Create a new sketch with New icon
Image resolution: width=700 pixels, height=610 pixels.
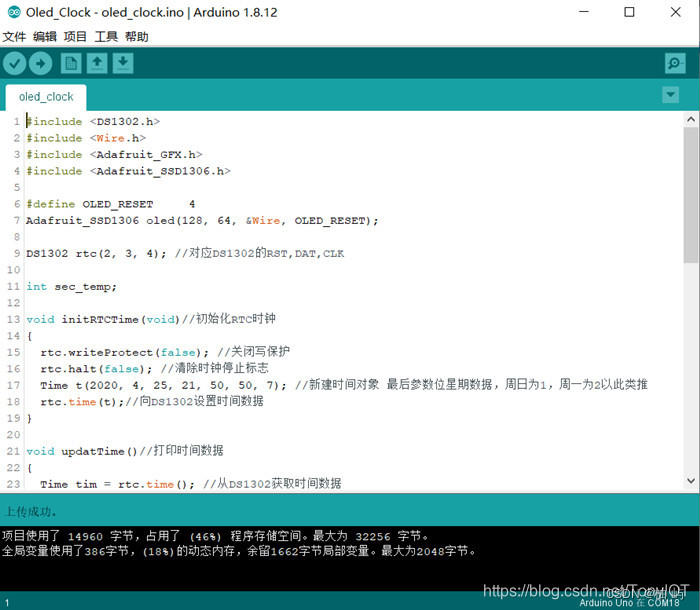(x=71, y=63)
